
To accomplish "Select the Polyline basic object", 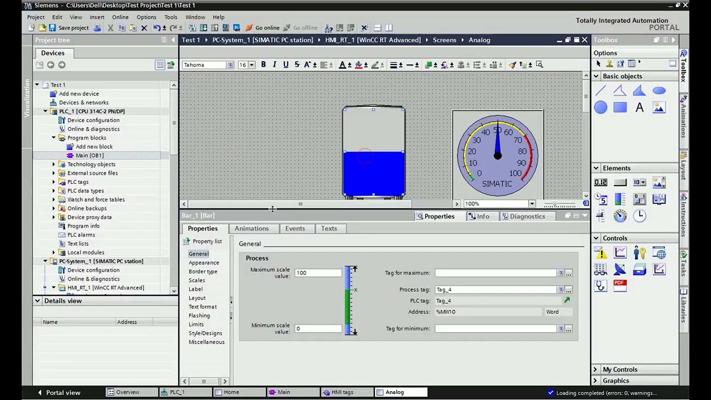I will 620,90.
